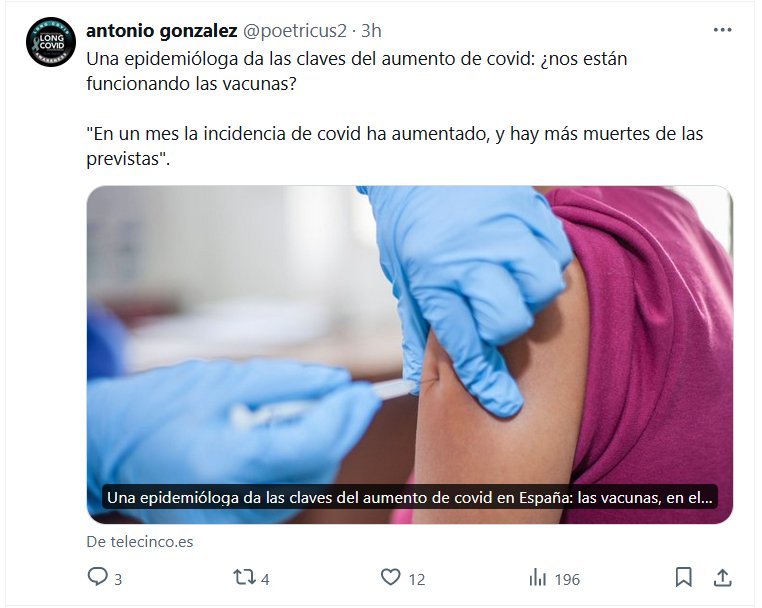This screenshot has height=608, width=762.
Task: Follow the De telecinco.es source link
Action: coord(140,541)
